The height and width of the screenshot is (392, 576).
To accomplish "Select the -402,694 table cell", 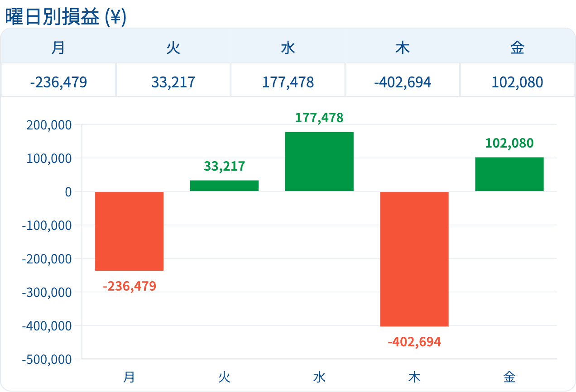I will click(403, 82).
